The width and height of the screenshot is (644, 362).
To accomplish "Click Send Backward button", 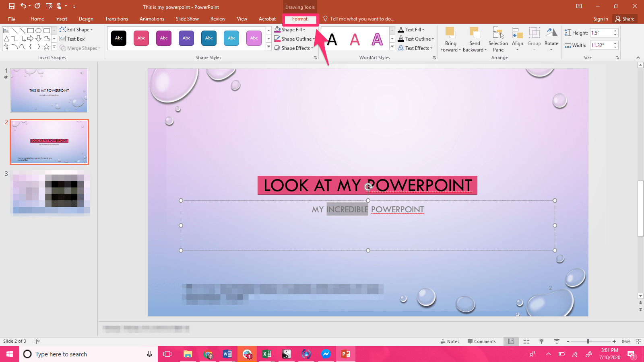I will [475, 39].
